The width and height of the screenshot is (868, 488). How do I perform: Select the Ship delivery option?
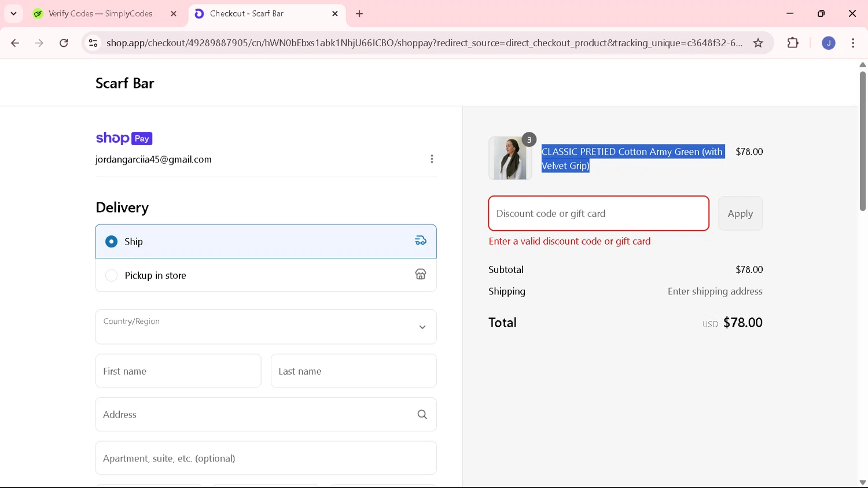[266, 241]
